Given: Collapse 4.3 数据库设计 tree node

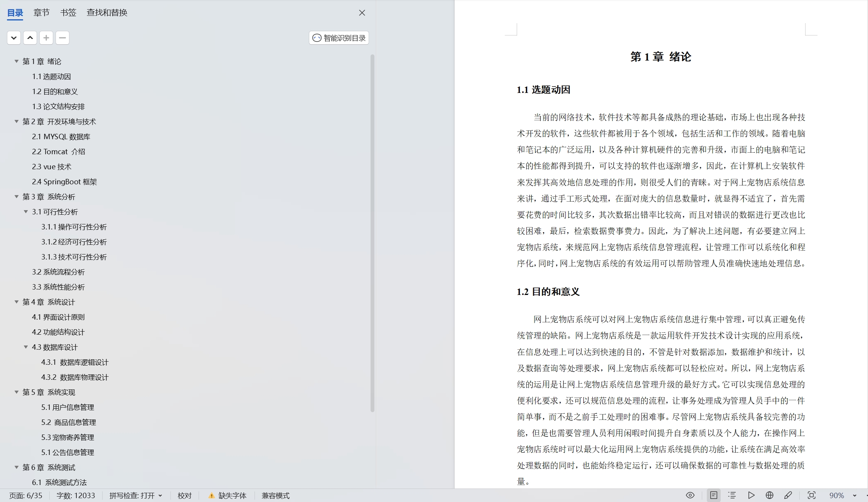Looking at the screenshot, I should (x=26, y=347).
